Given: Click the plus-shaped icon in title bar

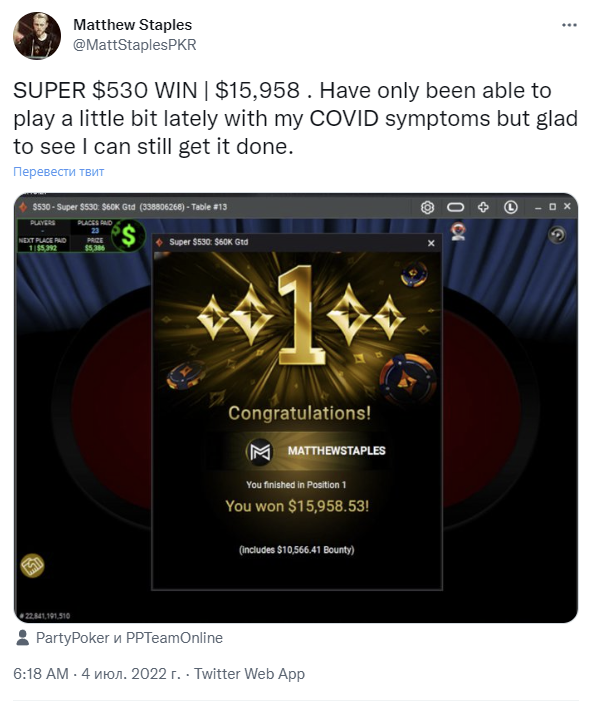Looking at the screenshot, I should point(483,207).
